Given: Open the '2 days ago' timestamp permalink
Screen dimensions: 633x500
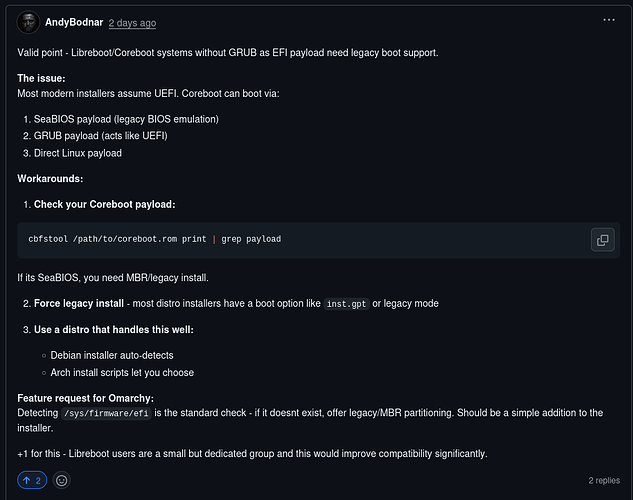Looking at the screenshot, I should tap(132, 23).
